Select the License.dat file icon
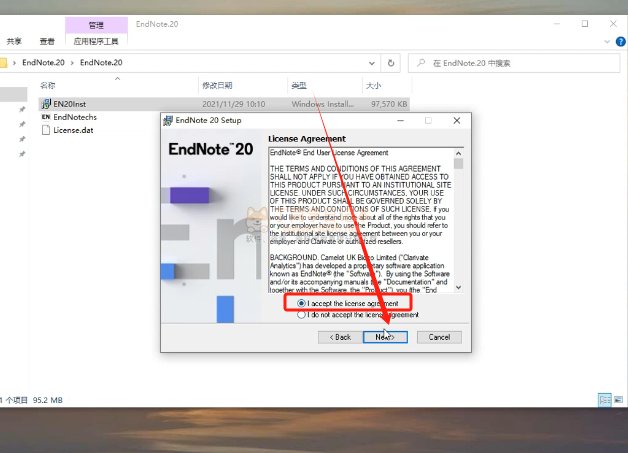Image resolution: width=628 pixels, height=453 pixels. tap(46, 130)
